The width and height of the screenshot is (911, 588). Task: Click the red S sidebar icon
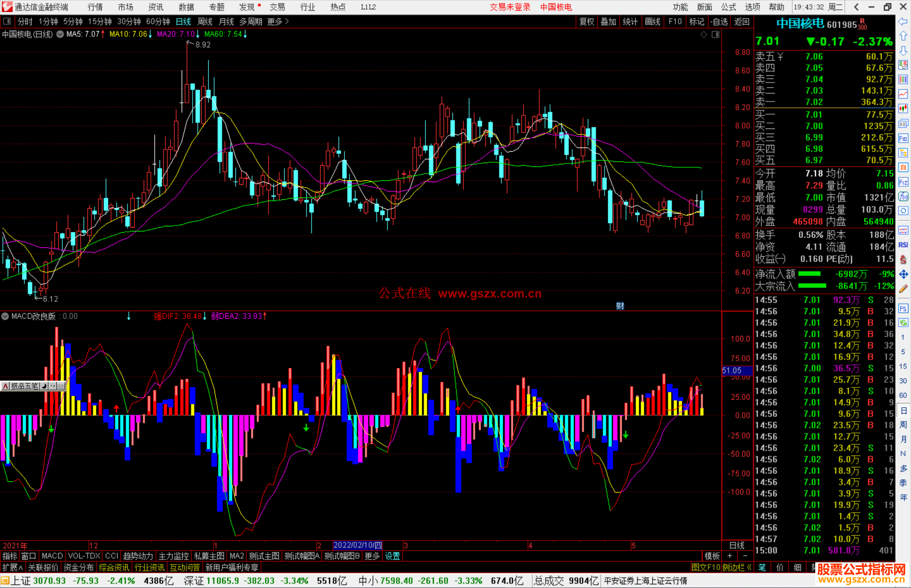coord(903,260)
